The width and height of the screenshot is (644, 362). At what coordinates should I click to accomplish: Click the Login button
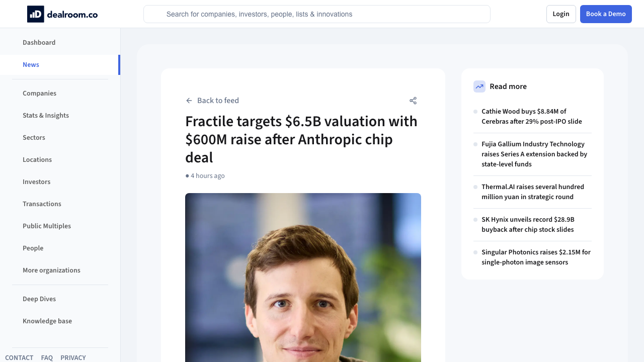[561, 14]
